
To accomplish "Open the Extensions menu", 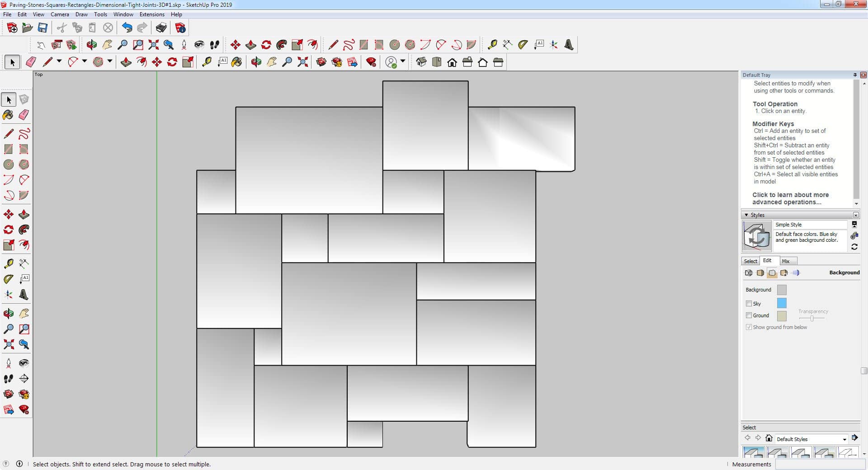I will 152,14.
